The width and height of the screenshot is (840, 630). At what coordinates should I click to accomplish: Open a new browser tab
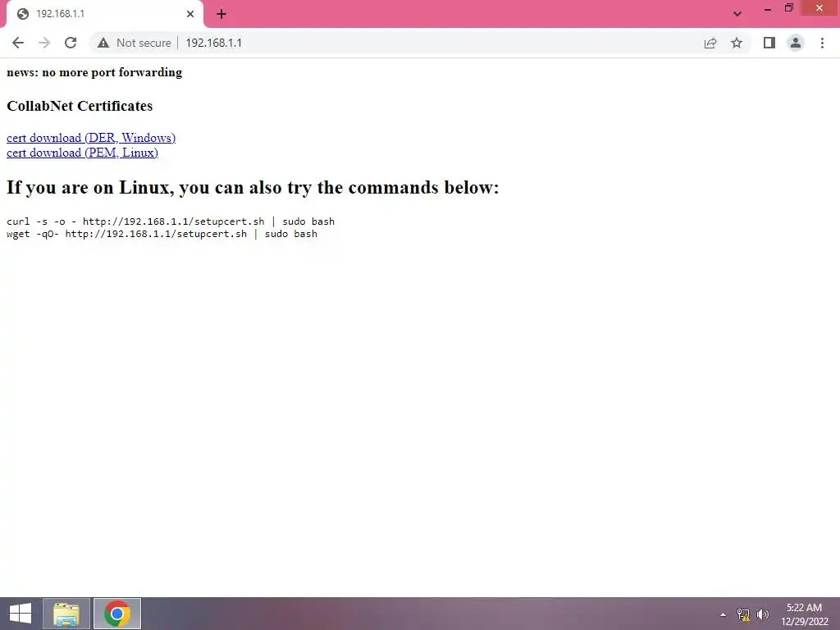221,14
